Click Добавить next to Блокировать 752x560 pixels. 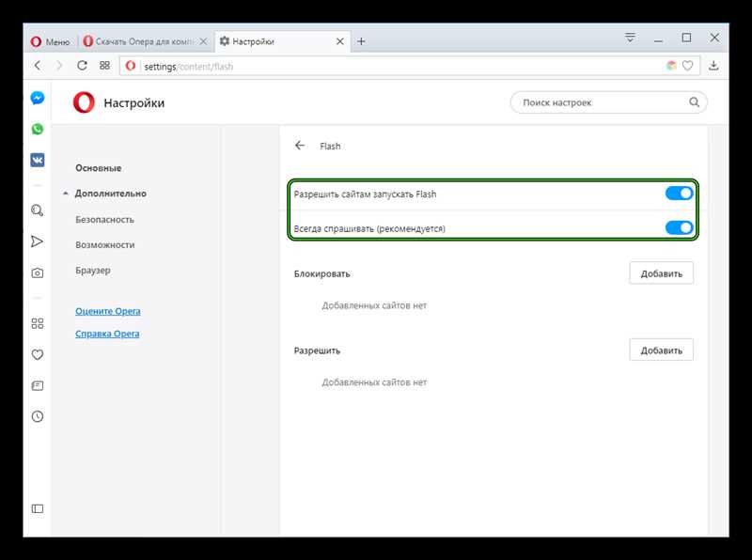[x=662, y=273]
